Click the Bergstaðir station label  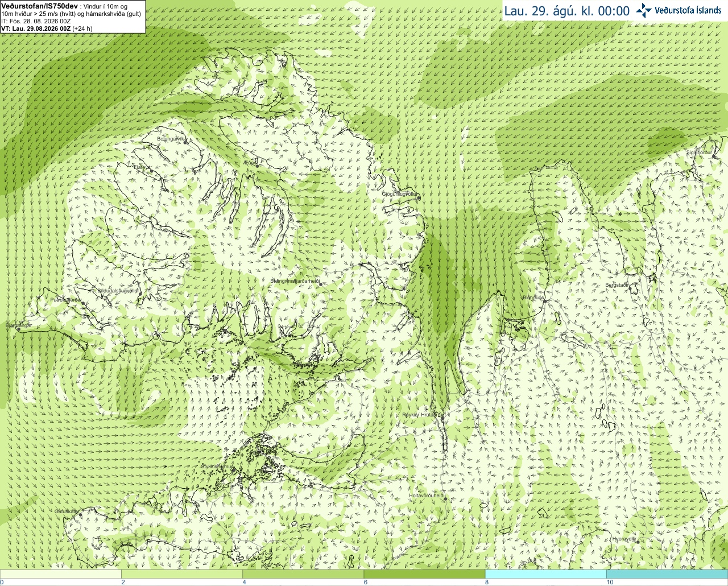pyautogui.click(x=617, y=285)
